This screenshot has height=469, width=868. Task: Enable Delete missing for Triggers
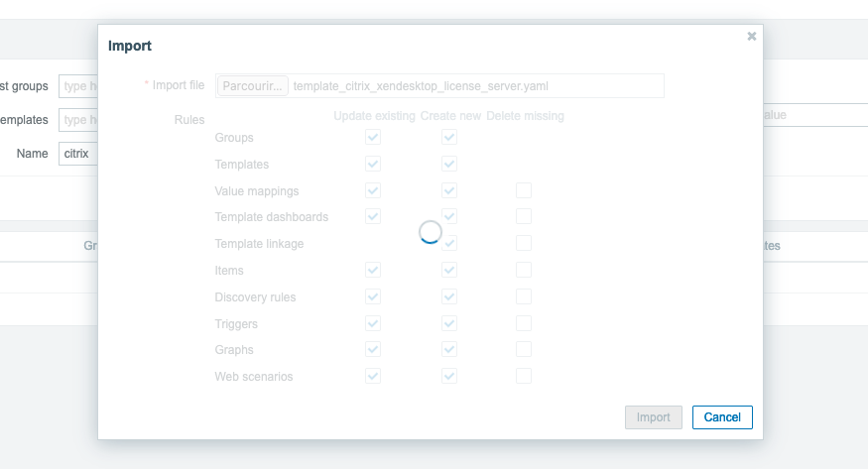pos(524,323)
